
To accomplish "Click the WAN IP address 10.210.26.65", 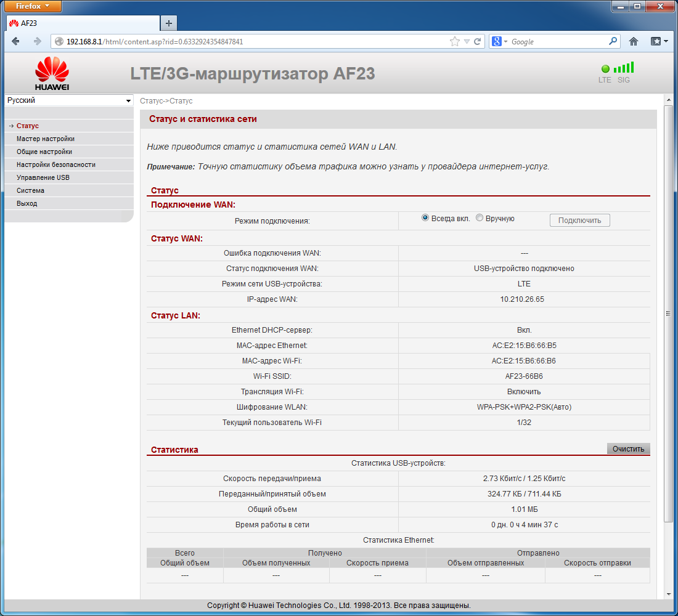I will coord(522,299).
